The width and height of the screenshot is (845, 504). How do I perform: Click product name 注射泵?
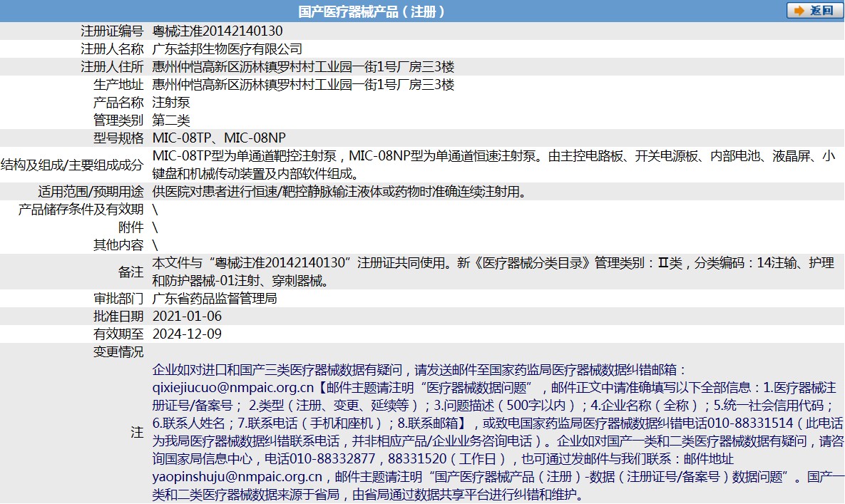click(x=171, y=103)
